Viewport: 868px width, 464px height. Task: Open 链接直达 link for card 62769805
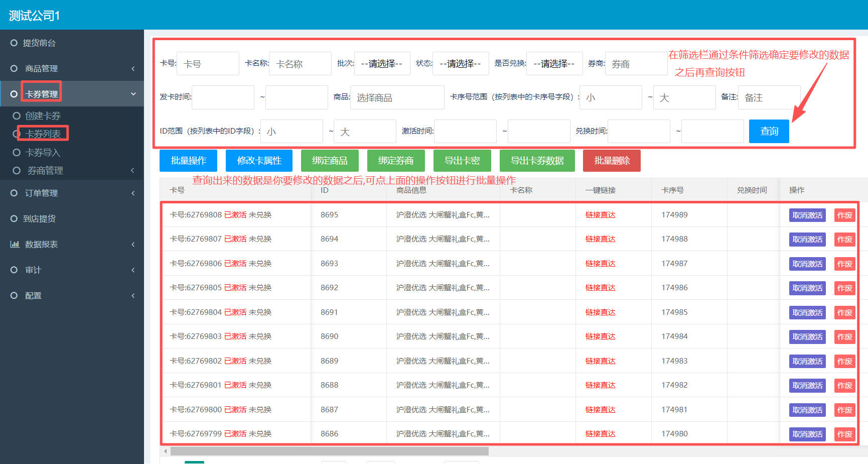tap(600, 288)
